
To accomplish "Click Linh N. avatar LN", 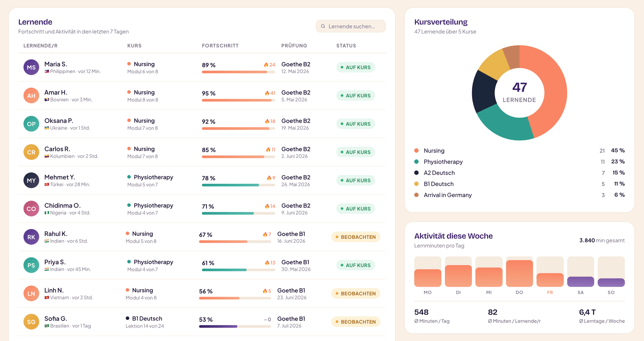I will coord(31,293).
